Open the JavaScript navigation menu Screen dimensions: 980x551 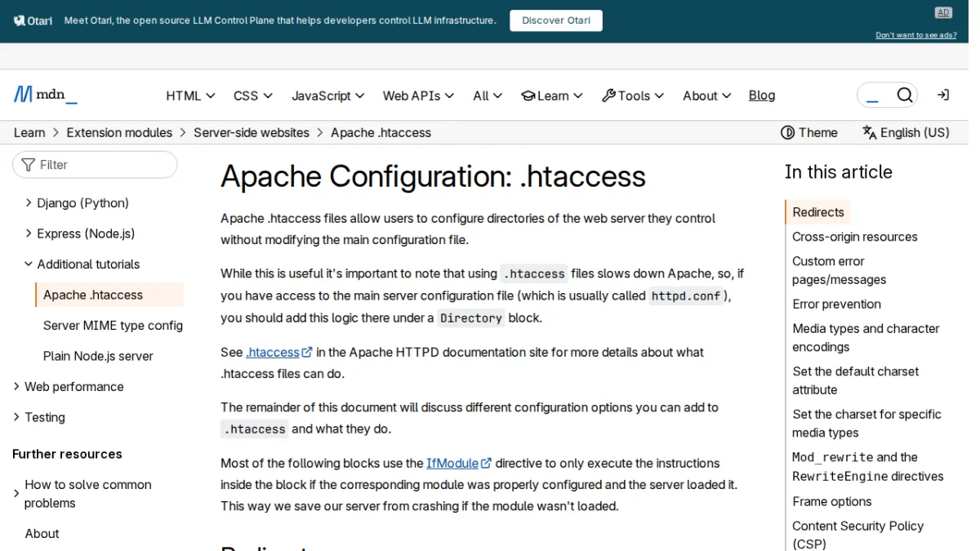point(327,96)
